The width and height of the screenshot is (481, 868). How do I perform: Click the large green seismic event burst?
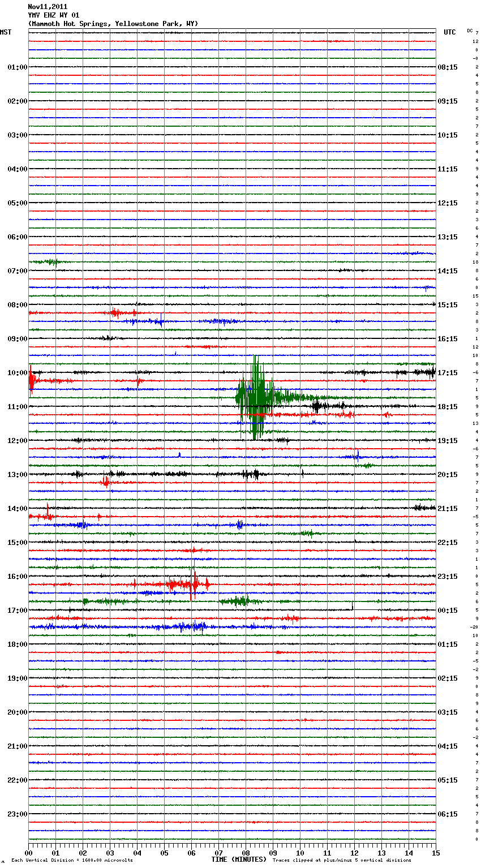[256, 397]
